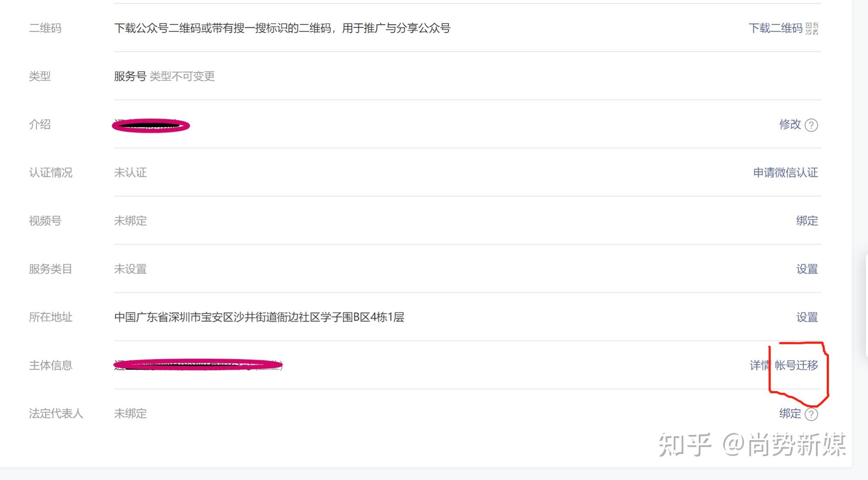The image size is (868, 480).
Task: Click the 帐号迁移 link
Action: pos(796,366)
